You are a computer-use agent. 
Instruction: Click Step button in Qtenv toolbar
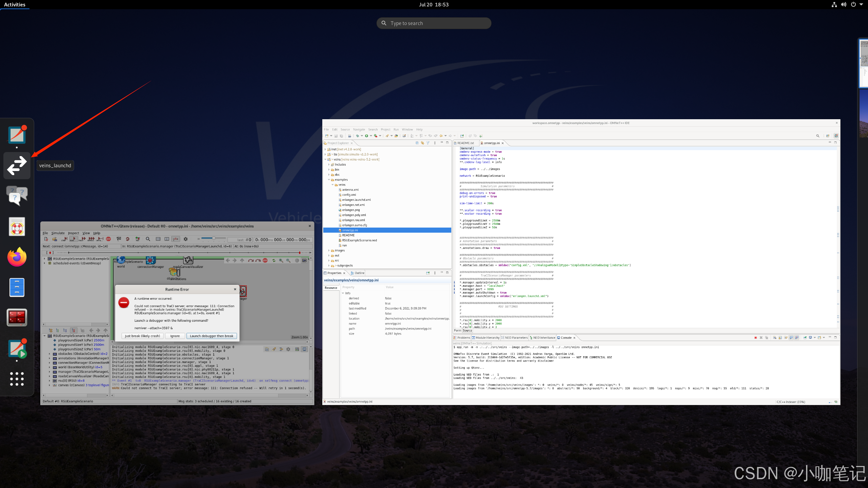tap(64, 239)
